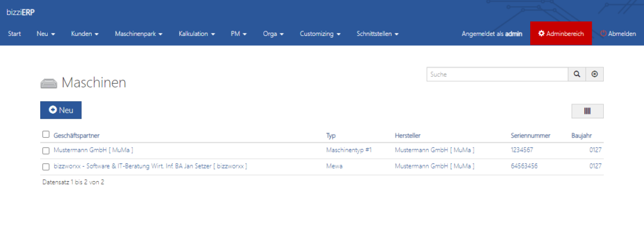Expand the Customizing menu
Screen dimensions: 644x232
(320, 34)
